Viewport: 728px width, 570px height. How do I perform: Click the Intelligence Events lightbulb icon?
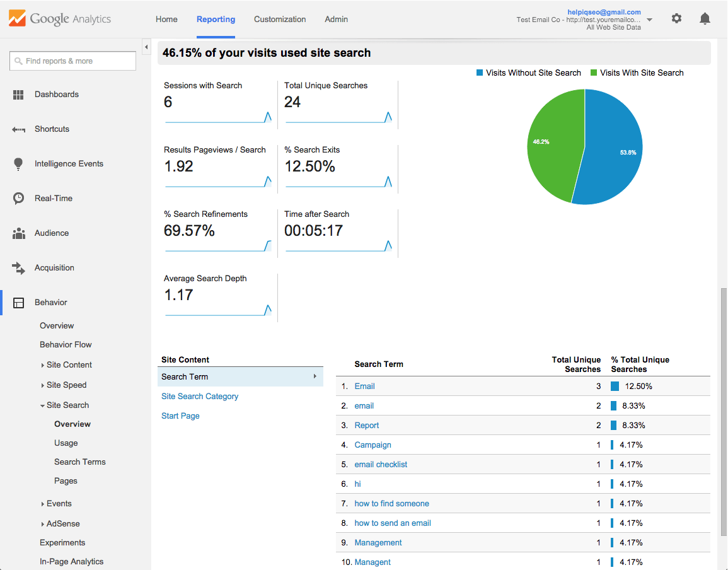pos(18,164)
